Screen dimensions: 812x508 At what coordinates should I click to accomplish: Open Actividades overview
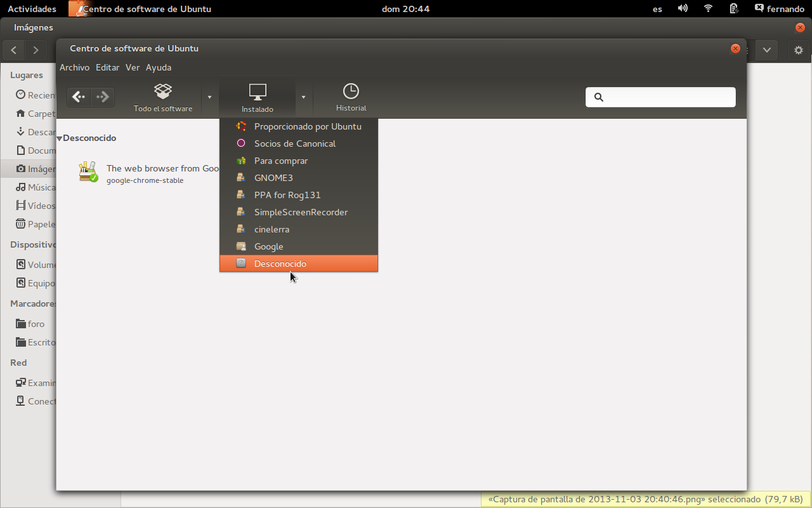click(32, 9)
